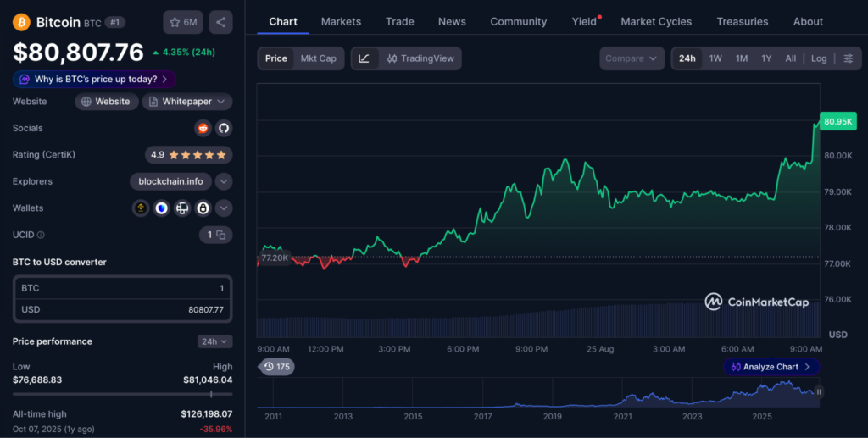Open the Compare dropdown
The width and height of the screenshot is (868, 438).
(x=632, y=58)
